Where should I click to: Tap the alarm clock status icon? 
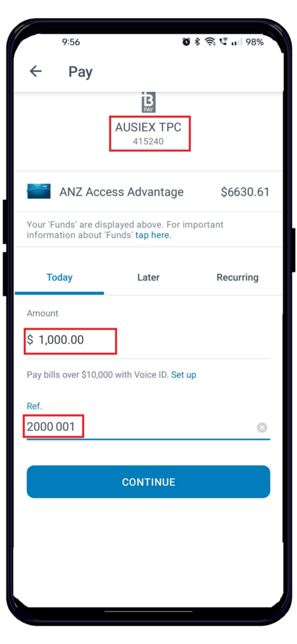186,42
